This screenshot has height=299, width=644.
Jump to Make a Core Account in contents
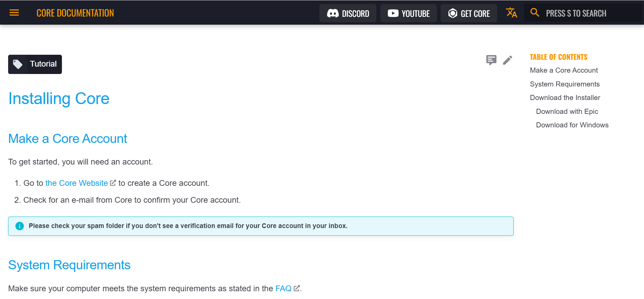(x=564, y=70)
